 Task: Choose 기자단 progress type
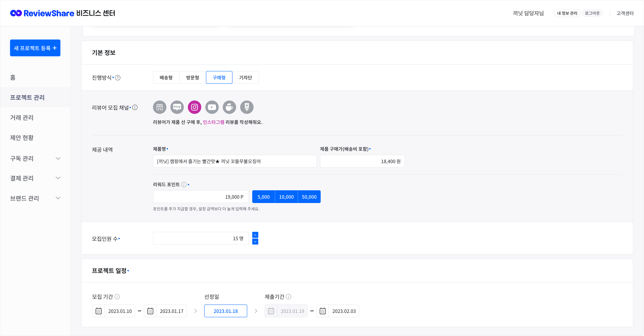(x=246, y=78)
